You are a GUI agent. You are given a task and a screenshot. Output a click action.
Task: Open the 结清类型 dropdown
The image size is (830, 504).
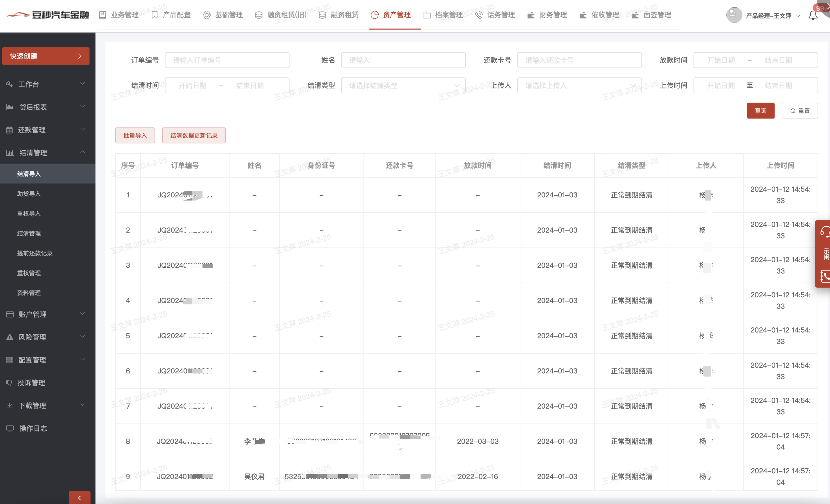pos(403,85)
